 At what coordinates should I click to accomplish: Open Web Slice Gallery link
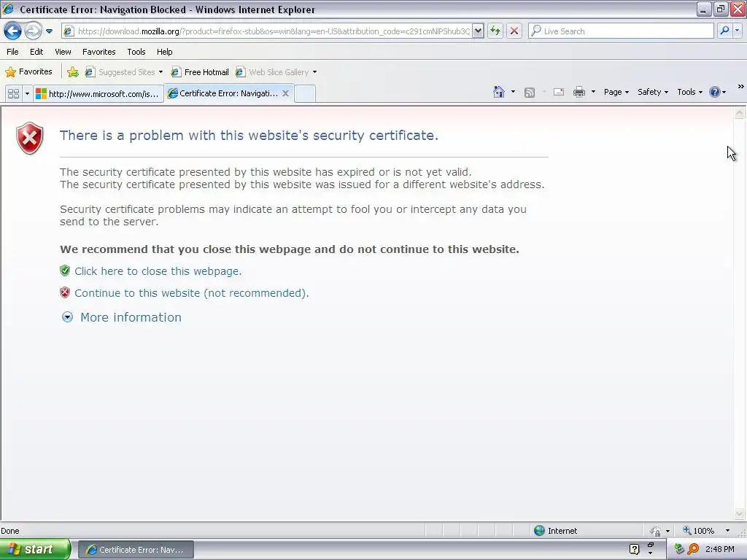point(273,72)
